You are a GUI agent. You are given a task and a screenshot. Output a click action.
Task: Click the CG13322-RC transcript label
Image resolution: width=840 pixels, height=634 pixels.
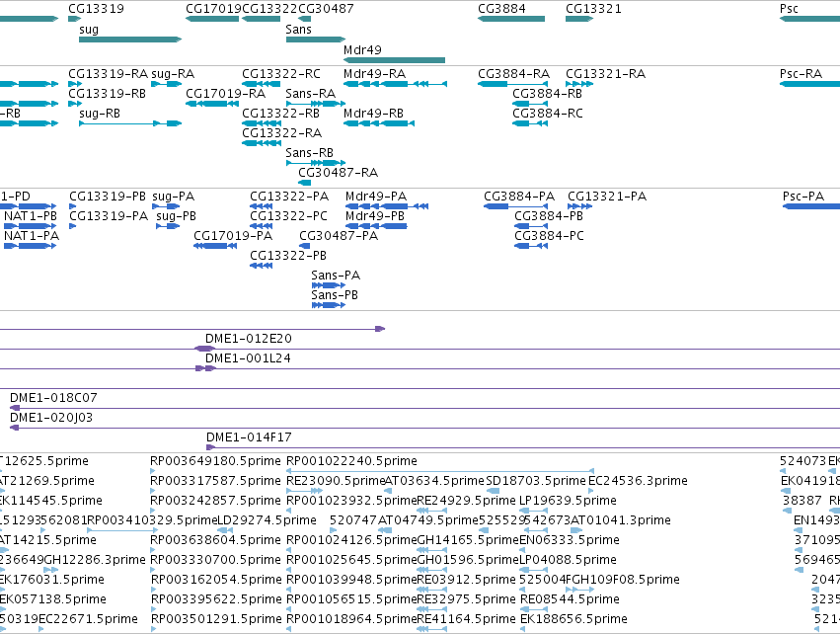click(281, 74)
